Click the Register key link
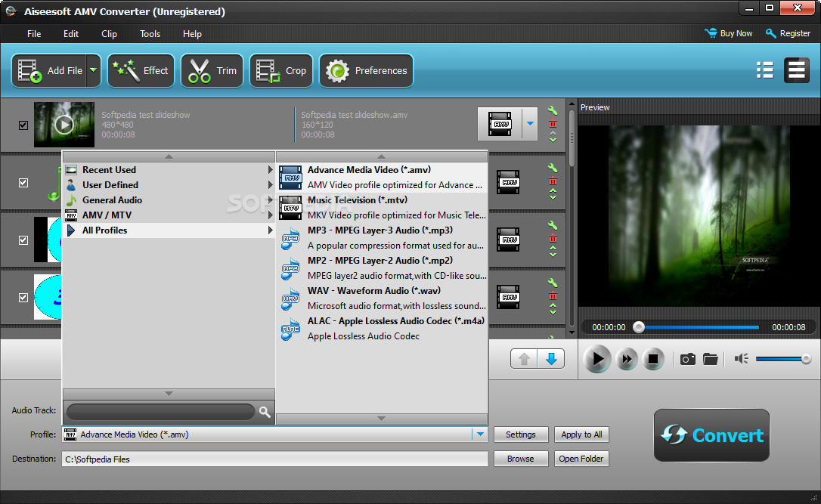The height and width of the screenshot is (504, 821). [788, 33]
